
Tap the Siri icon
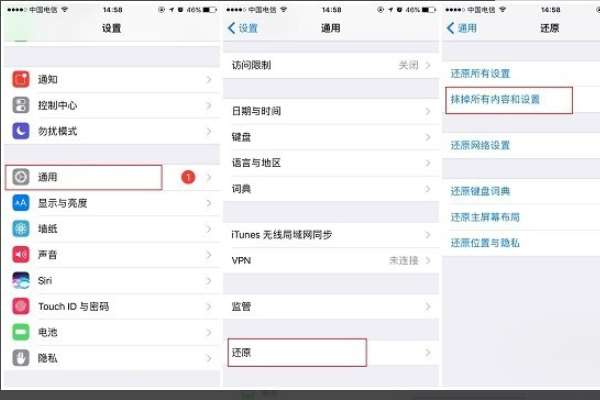tap(21, 280)
